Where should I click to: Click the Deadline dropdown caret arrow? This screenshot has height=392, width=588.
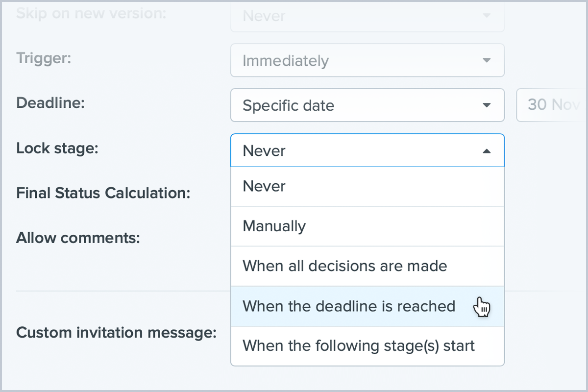[x=486, y=105]
